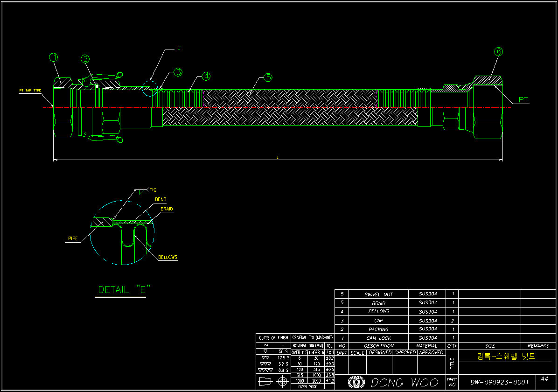Select 'BRAID' description in the parts list
The image size is (558, 392).
click(379, 303)
